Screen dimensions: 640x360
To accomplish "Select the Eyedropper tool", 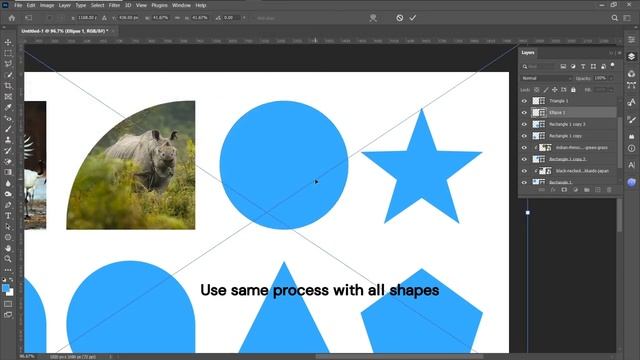I will tap(8, 107).
